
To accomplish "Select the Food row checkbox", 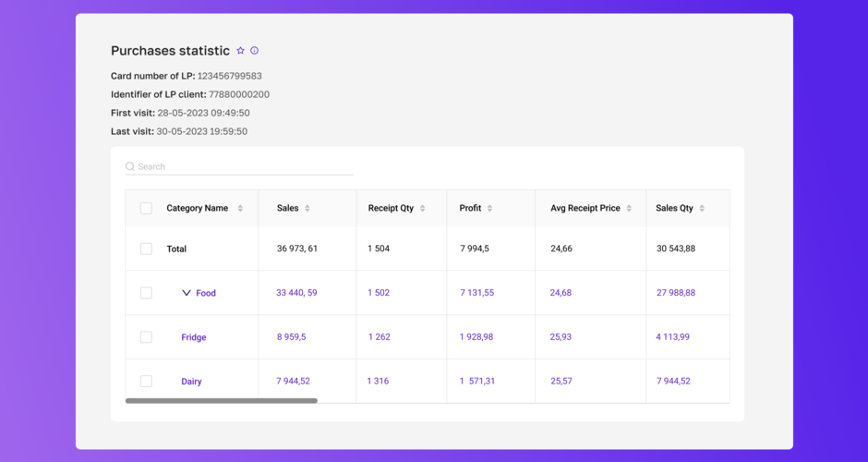I will (x=146, y=293).
